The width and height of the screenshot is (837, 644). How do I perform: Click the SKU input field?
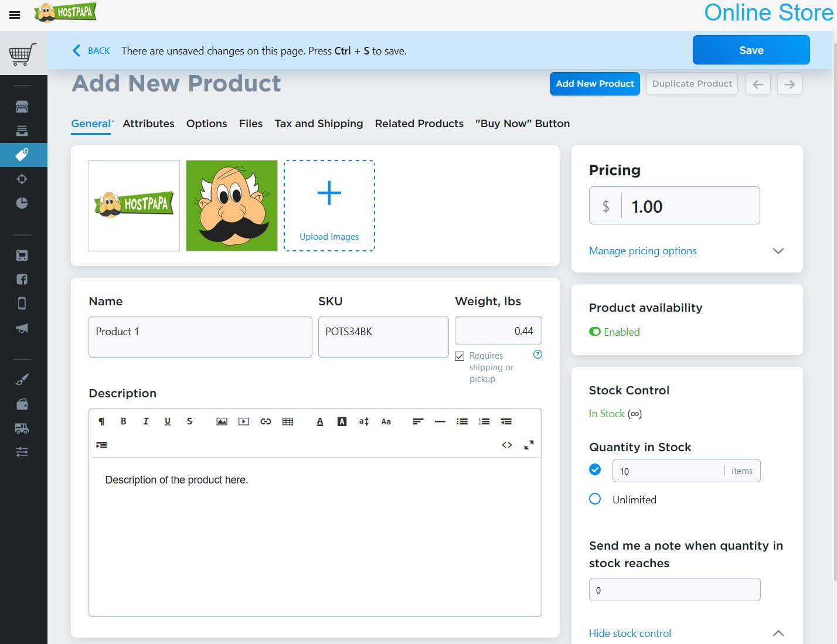[x=383, y=337]
